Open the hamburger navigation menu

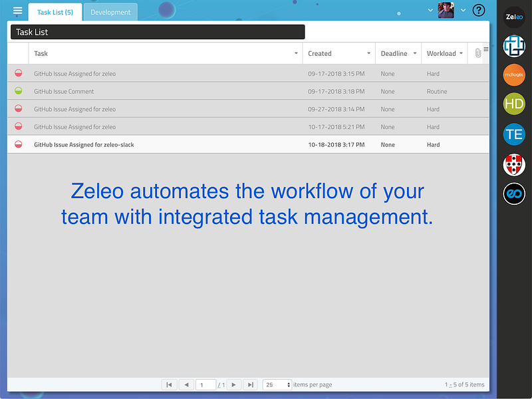point(17,11)
